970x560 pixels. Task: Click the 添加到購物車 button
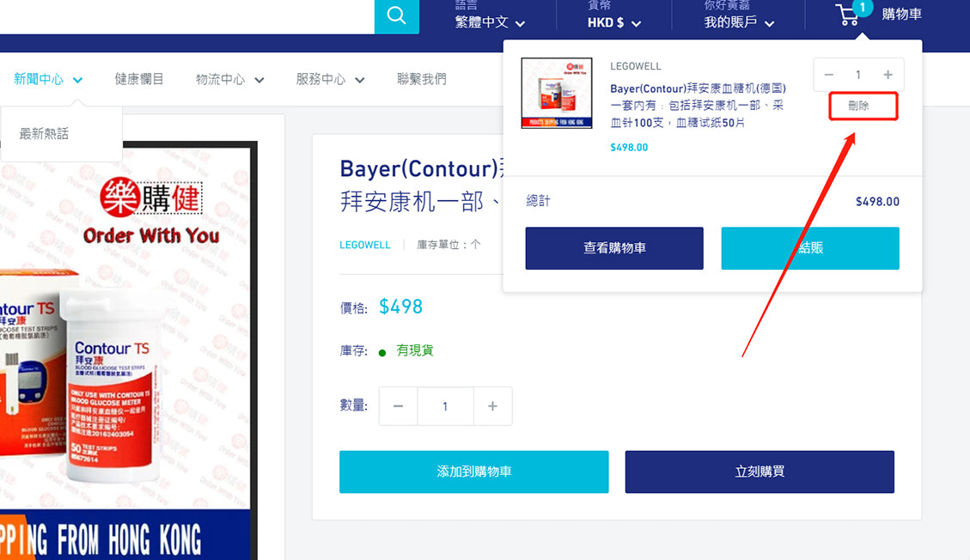pyautogui.click(x=473, y=472)
